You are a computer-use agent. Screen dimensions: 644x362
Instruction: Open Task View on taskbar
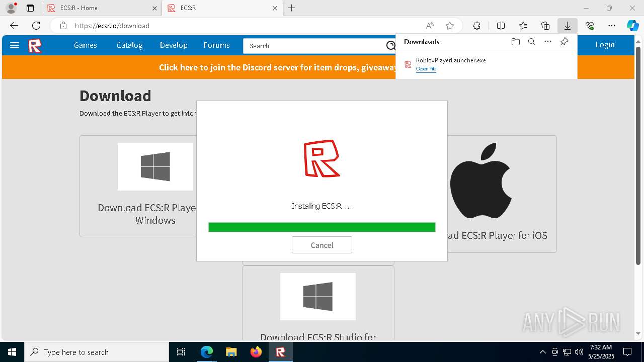click(181, 352)
